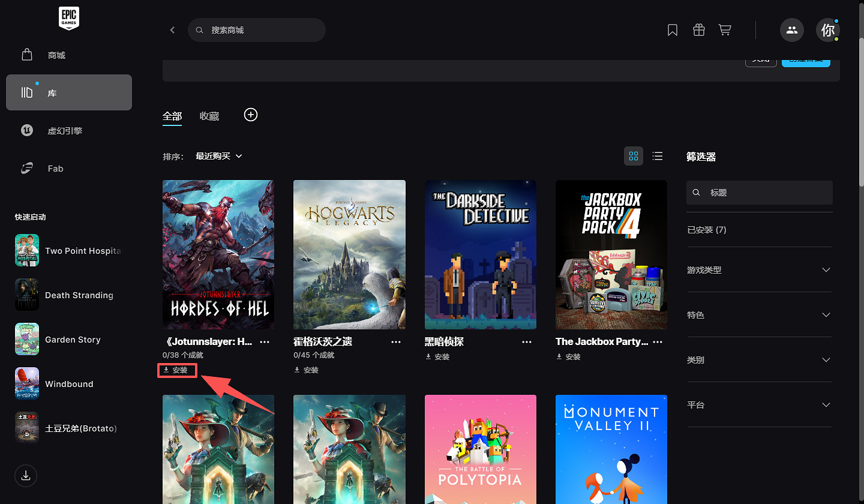Switch to list view layout
The height and width of the screenshot is (504, 864).
pyautogui.click(x=658, y=156)
